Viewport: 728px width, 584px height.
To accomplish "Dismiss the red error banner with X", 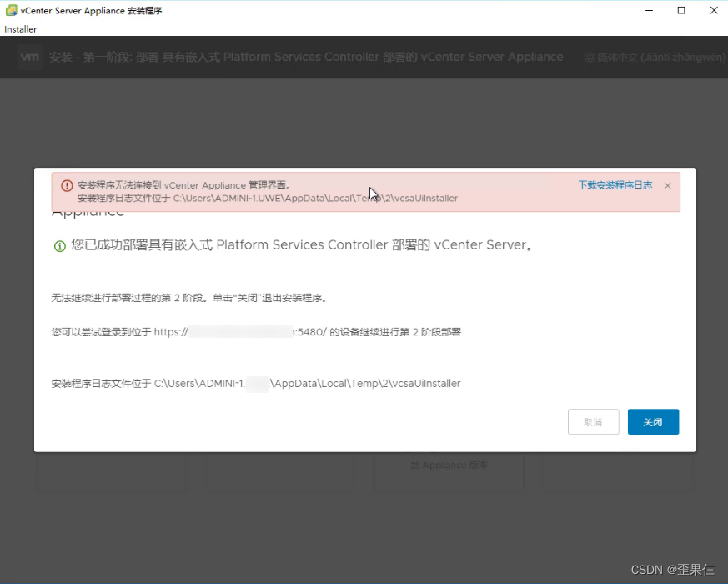I will [x=668, y=186].
